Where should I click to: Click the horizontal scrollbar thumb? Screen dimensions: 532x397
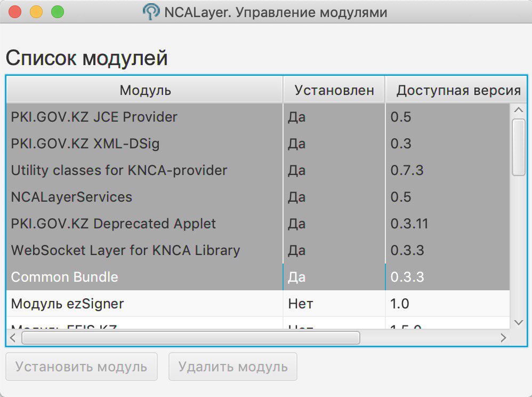click(x=191, y=338)
